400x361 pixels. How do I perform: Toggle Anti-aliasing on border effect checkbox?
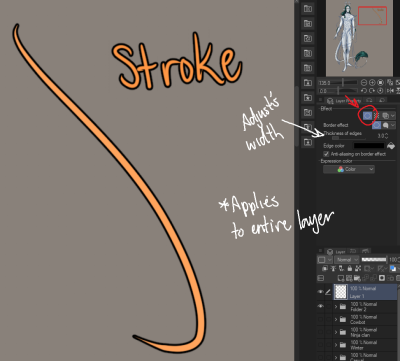[x=326, y=154]
